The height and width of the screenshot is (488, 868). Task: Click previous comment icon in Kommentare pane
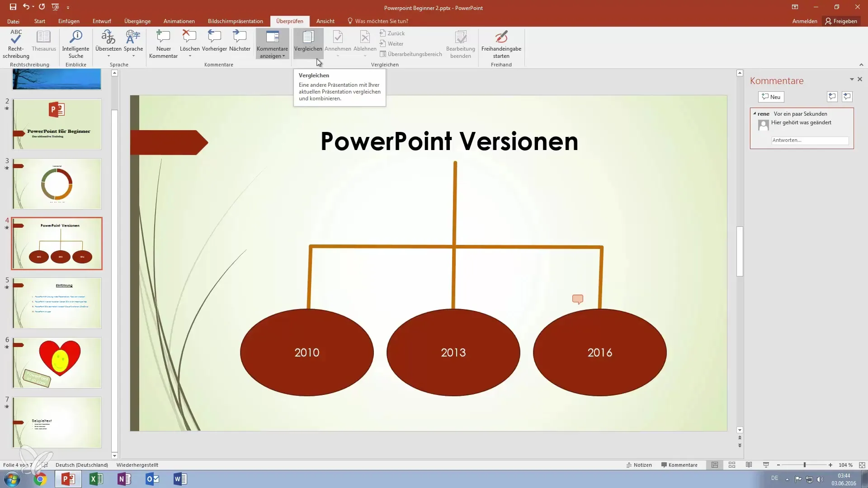click(832, 97)
